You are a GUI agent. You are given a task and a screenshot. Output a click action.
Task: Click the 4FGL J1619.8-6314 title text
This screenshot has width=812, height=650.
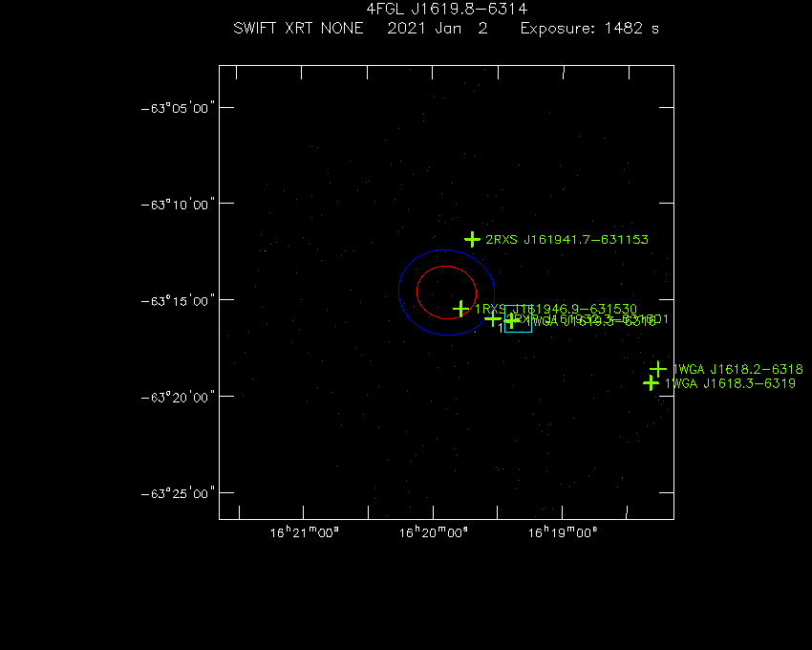(446, 9)
